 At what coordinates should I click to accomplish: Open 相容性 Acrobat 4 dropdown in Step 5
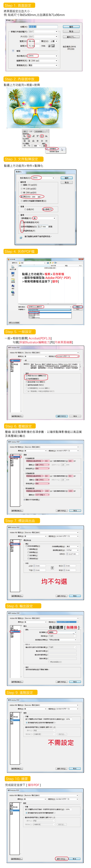(x=67, y=356)
